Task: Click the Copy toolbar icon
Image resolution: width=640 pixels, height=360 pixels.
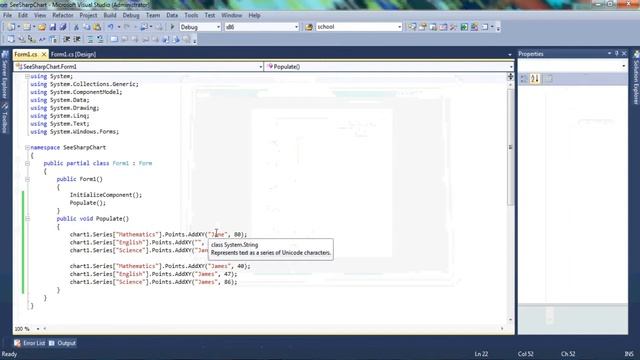Action: (87, 27)
